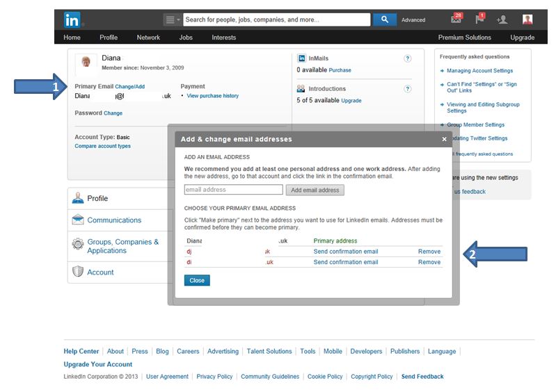The width and height of the screenshot is (556, 392).
Task: Click the Password Change link
Action: [113, 113]
